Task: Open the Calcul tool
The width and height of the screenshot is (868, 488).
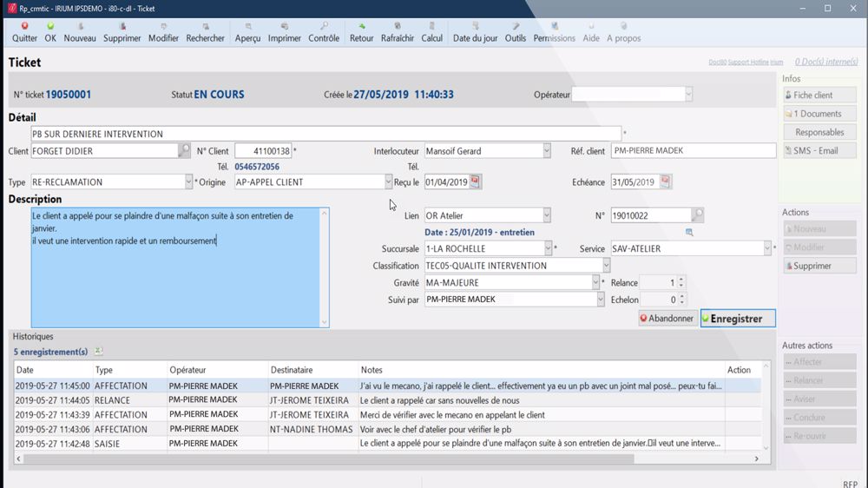Action: [431, 33]
